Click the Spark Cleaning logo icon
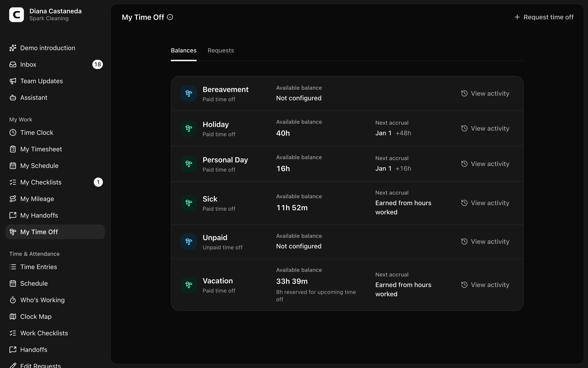This screenshot has height=368, width=588. tap(17, 15)
